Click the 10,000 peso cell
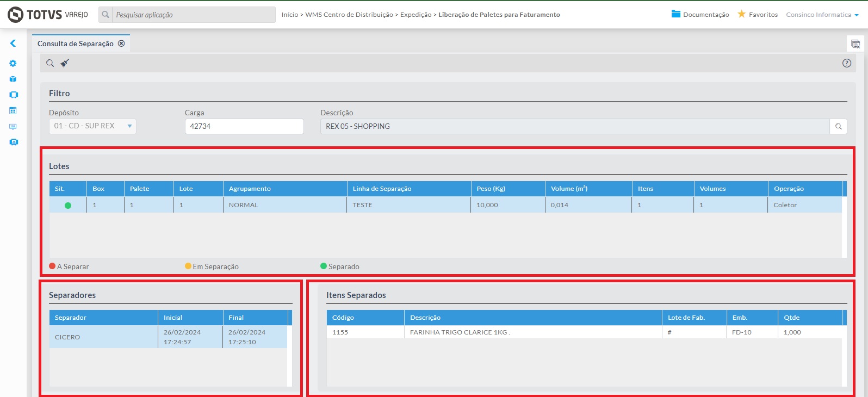This screenshot has width=868, height=397. tap(508, 205)
